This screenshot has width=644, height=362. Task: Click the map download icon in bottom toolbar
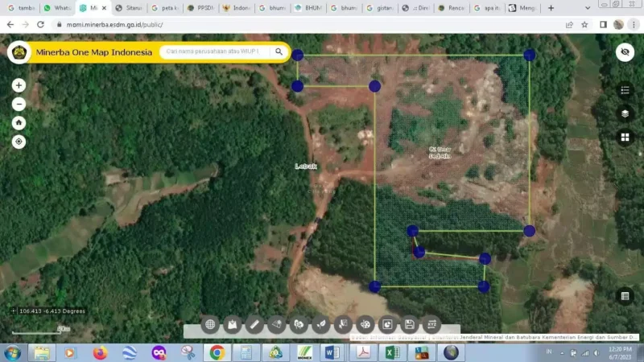coord(232,325)
